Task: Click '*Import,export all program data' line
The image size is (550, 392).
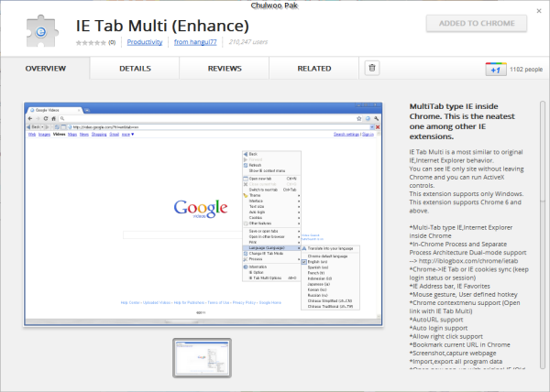Action: [x=456, y=361]
